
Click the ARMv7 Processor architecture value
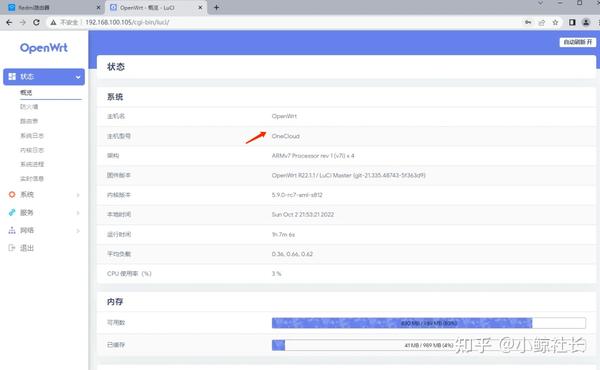[x=313, y=156]
